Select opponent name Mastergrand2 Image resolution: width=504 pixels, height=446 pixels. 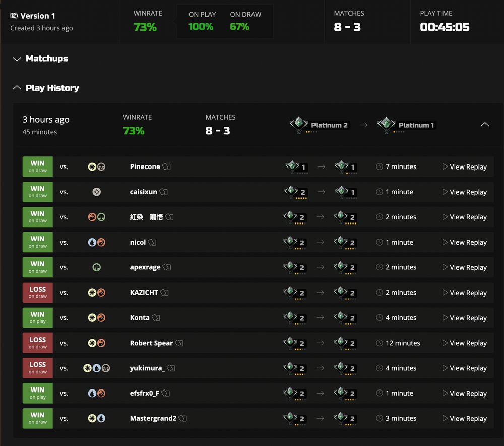point(153,418)
